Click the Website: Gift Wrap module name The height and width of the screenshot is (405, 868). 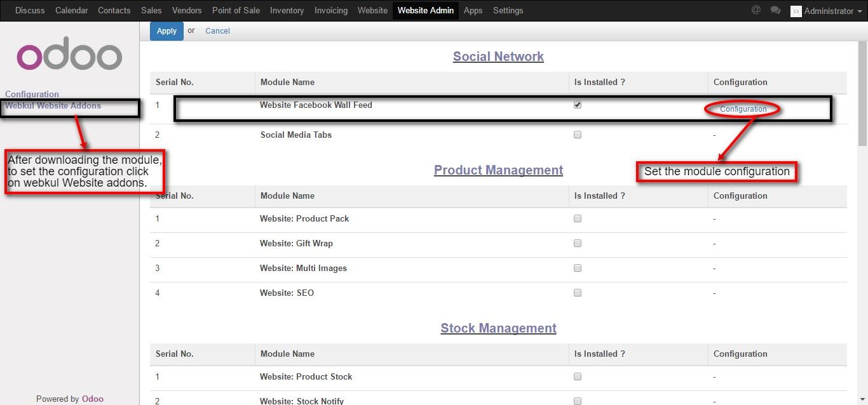(296, 243)
